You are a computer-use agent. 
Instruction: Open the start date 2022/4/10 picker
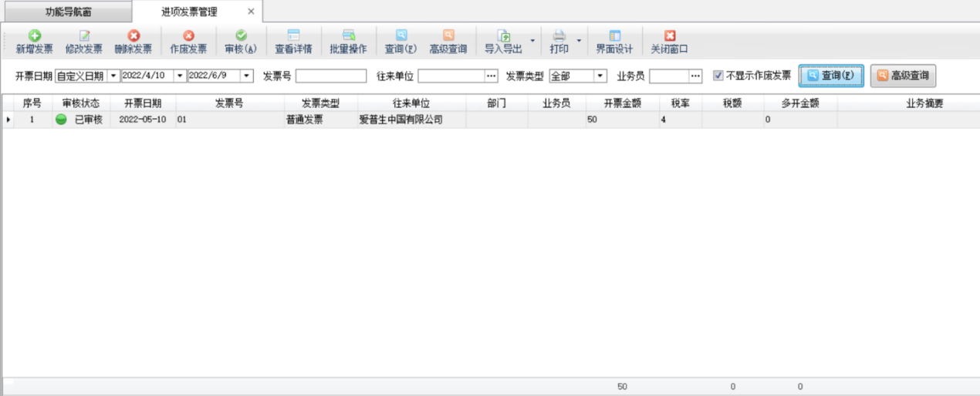[180, 76]
